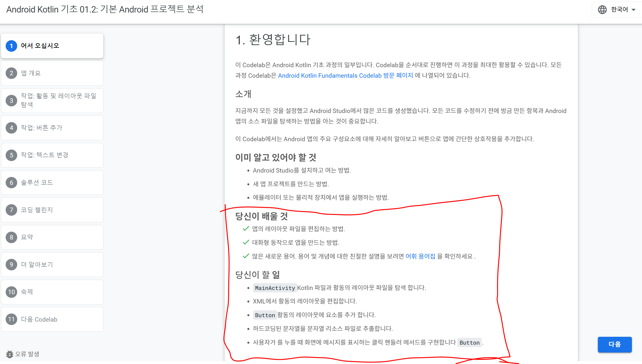Click the step 11 number circle

click(x=11, y=319)
